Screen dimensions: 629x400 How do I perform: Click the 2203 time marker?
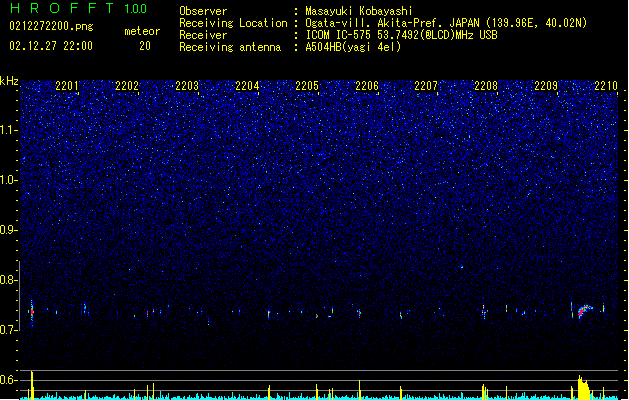[x=187, y=85]
